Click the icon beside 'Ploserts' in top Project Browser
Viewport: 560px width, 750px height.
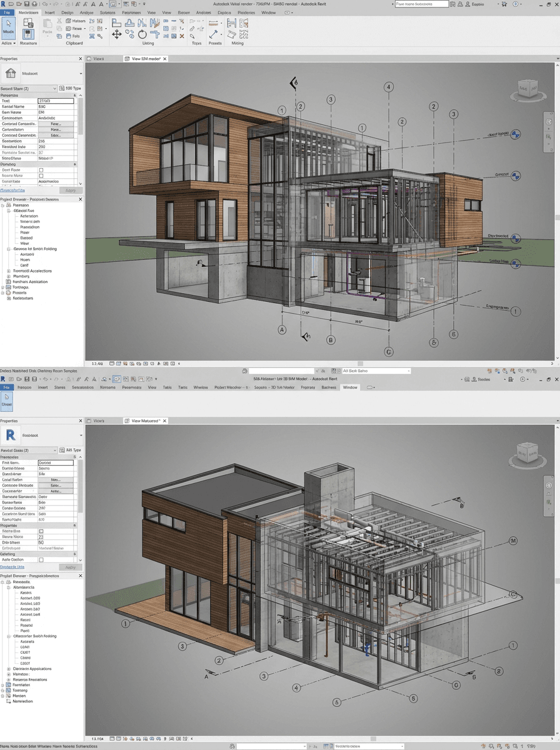[9, 292]
